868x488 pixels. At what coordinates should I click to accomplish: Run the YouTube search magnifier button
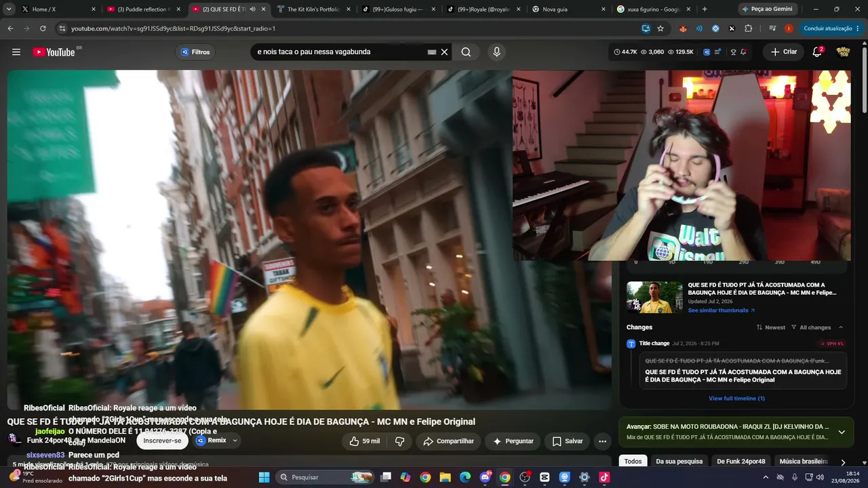point(467,52)
